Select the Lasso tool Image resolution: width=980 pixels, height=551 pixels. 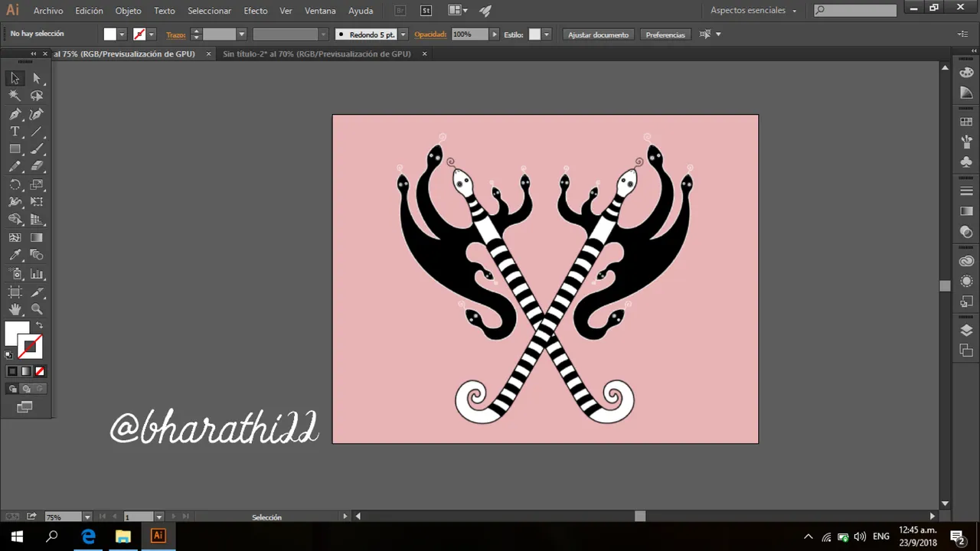37,96
